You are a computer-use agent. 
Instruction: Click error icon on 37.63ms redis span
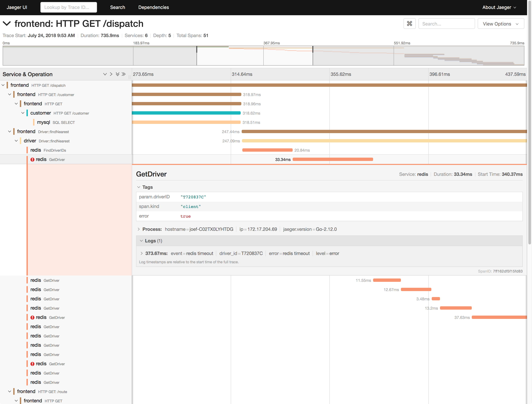(32, 317)
